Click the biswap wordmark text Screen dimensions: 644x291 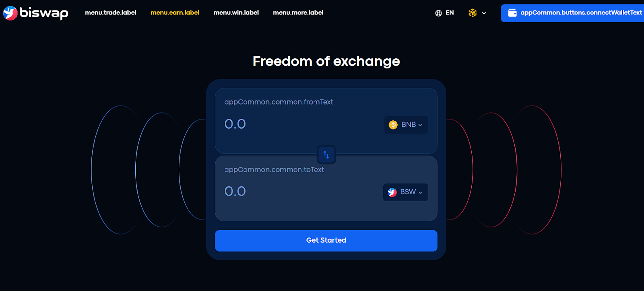[44, 13]
